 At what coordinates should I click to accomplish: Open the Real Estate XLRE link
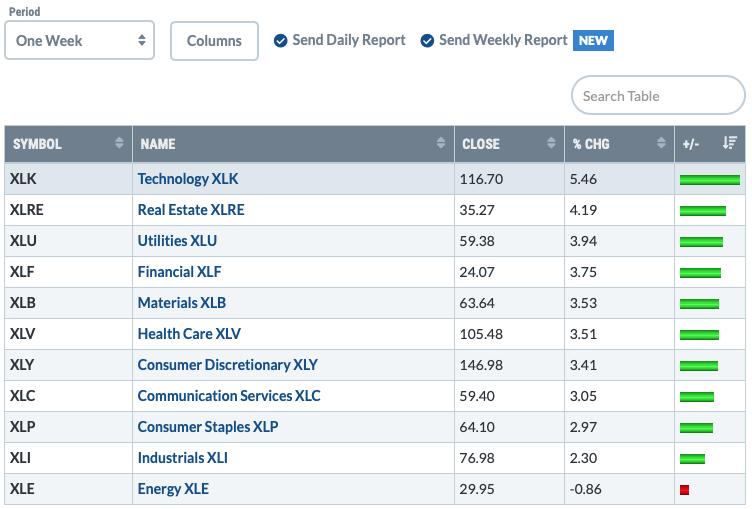[x=191, y=210]
